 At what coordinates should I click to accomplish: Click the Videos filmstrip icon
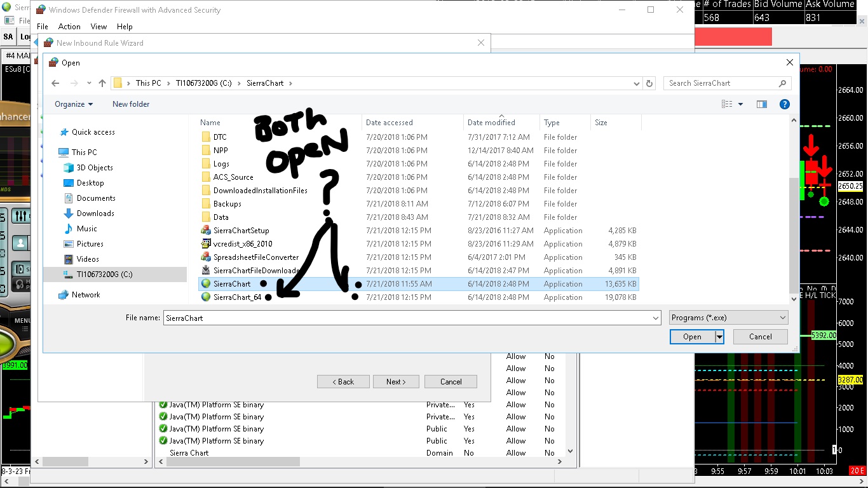point(69,259)
